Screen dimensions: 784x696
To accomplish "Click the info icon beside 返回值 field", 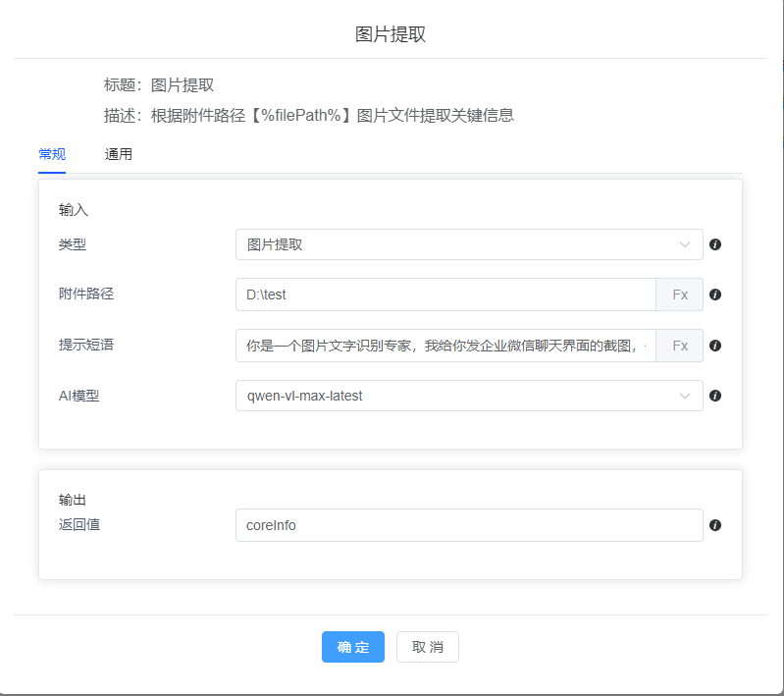I will [x=715, y=525].
